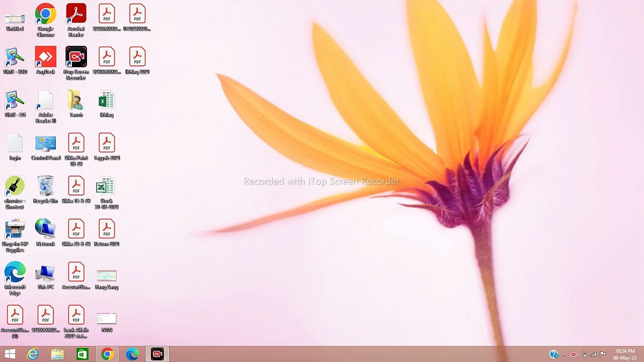Select the NTN image thumbnail
The image size is (644, 362).
pos(106,319)
